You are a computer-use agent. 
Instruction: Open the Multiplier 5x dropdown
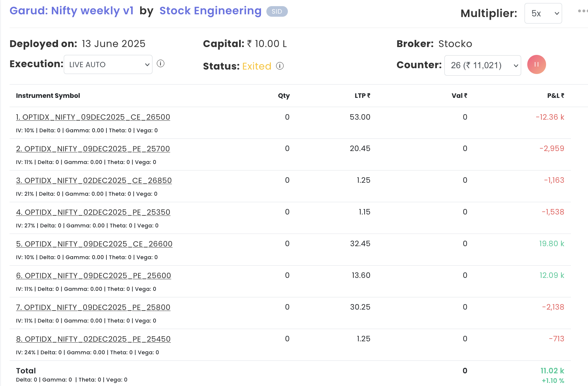[x=543, y=14]
